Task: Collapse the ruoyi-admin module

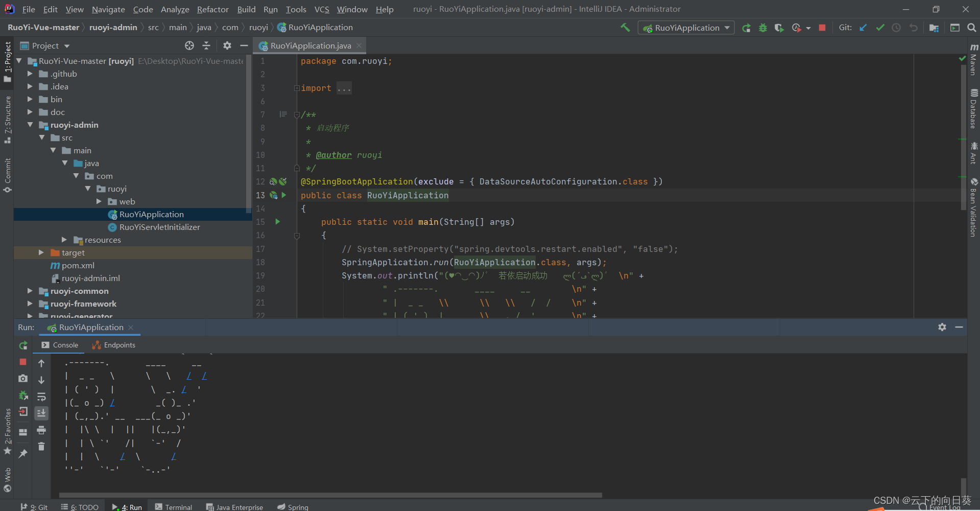Action: pos(30,125)
